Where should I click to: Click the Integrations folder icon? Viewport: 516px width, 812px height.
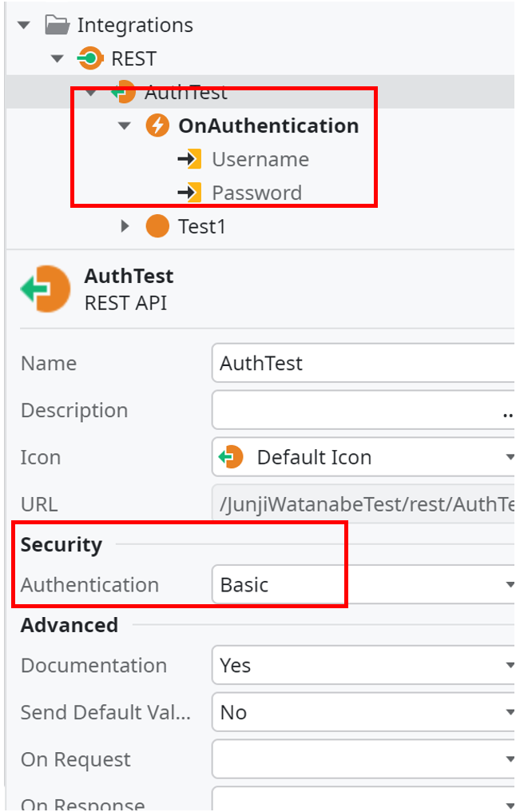(x=58, y=25)
